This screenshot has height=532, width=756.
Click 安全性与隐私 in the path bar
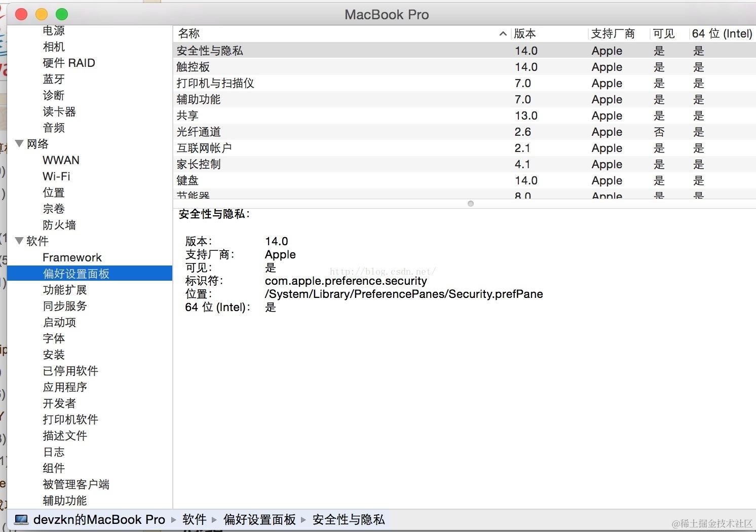tap(349, 520)
